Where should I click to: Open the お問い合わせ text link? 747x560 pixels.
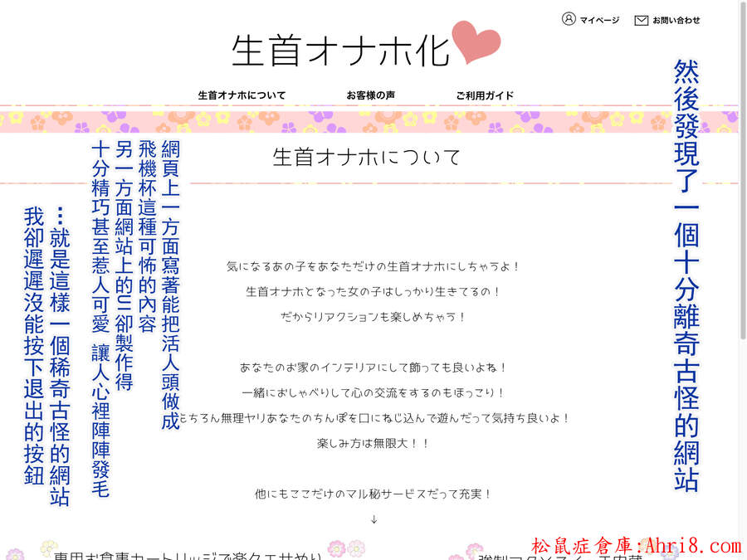676,20
